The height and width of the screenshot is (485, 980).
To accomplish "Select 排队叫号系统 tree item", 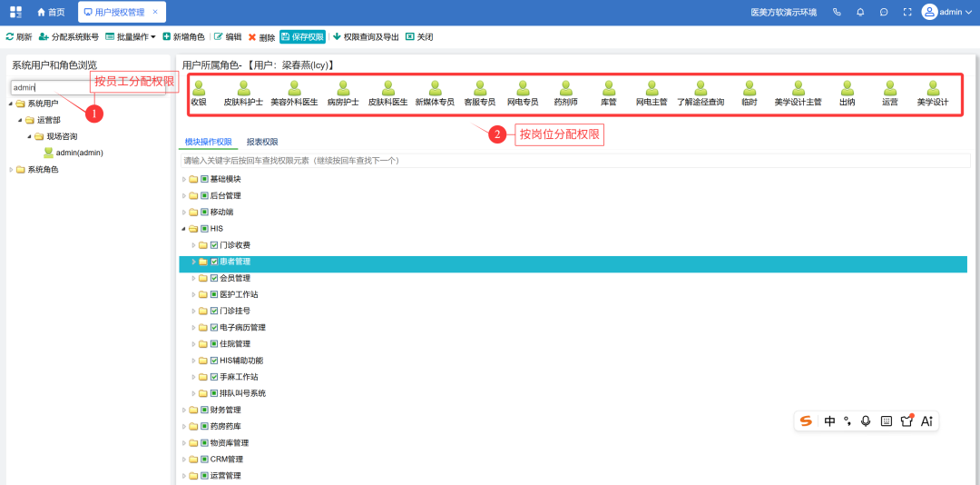I will tap(242, 393).
